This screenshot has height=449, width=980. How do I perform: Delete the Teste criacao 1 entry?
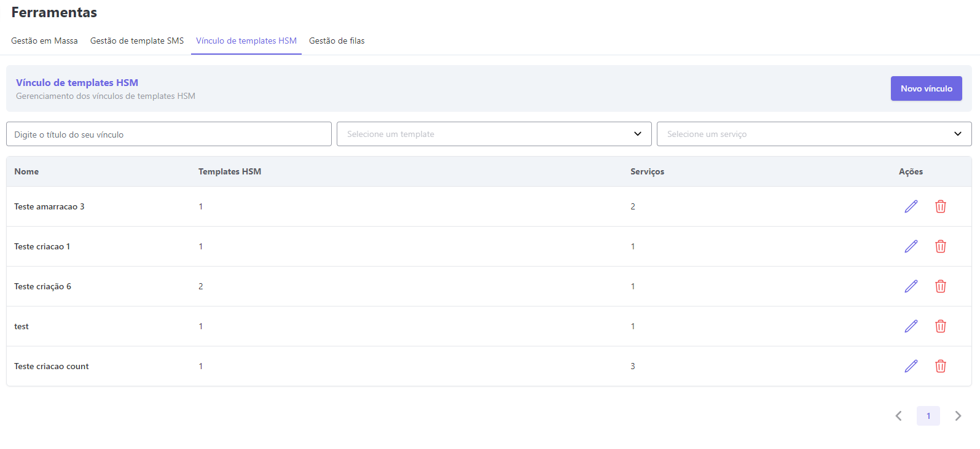[x=941, y=246]
